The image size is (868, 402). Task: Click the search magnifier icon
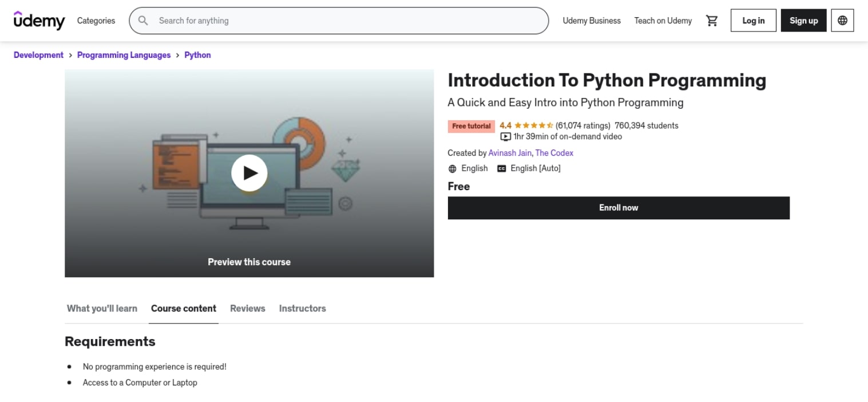pos(142,20)
